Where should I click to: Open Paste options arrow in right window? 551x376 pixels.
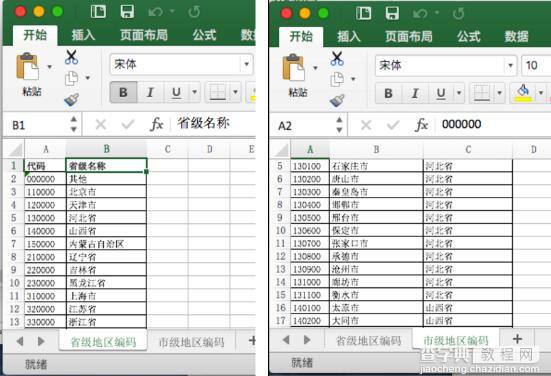(315, 67)
